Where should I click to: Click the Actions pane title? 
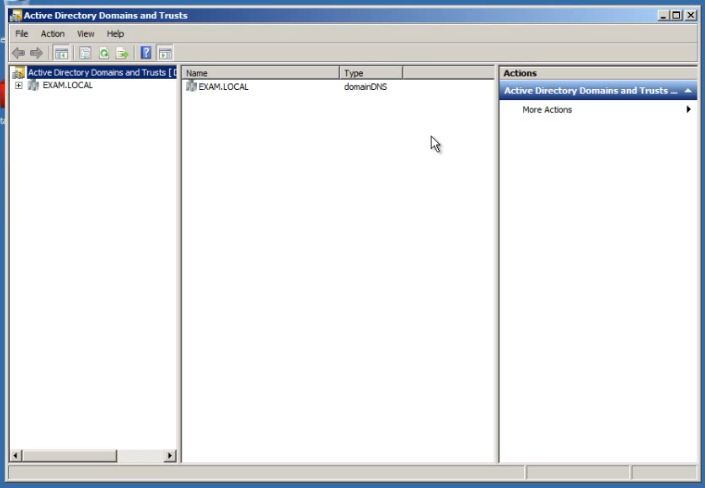[520, 73]
